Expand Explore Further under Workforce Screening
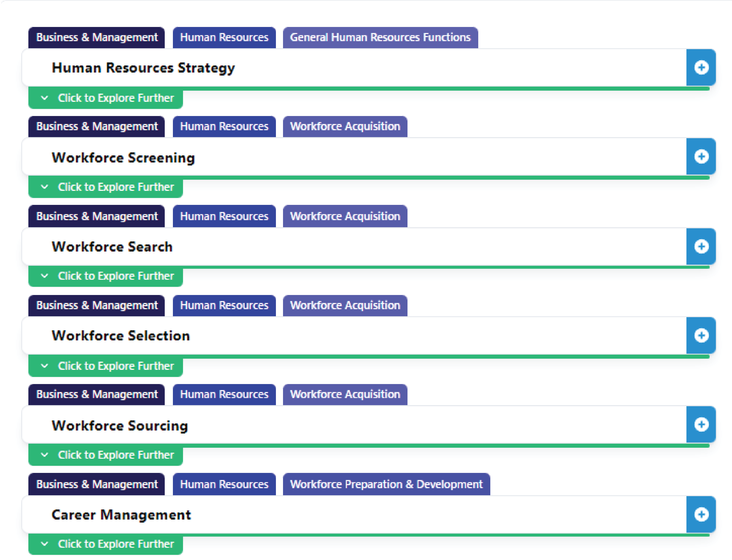Screen dimensions: 732x560 pyautogui.click(x=106, y=187)
